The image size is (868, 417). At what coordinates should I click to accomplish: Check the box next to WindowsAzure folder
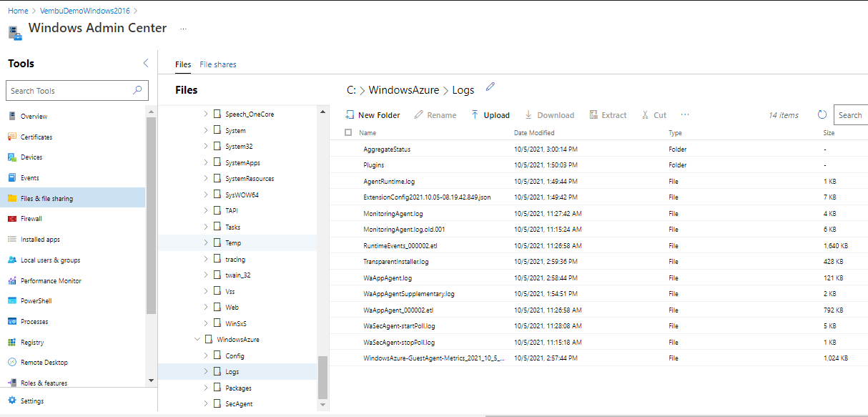tap(209, 339)
